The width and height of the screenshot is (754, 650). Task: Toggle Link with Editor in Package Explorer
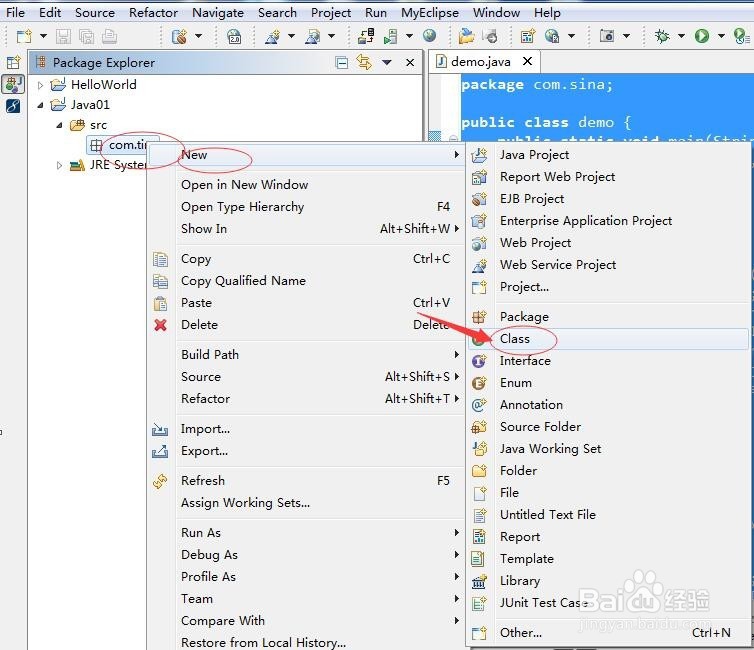pos(364,62)
